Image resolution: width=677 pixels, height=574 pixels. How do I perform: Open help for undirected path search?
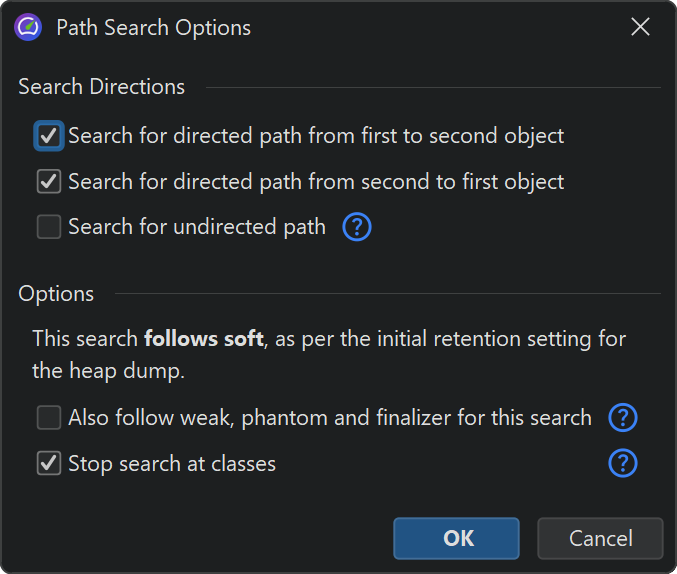coord(357,227)
